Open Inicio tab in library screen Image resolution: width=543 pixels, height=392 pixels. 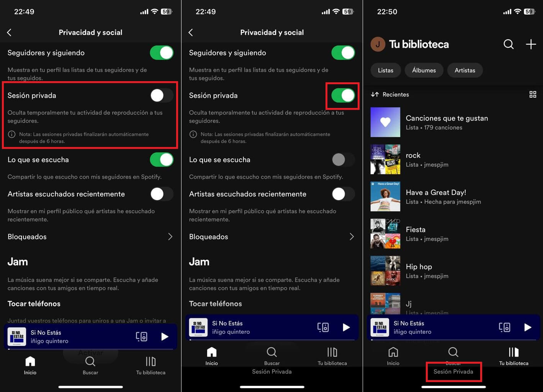393,356
